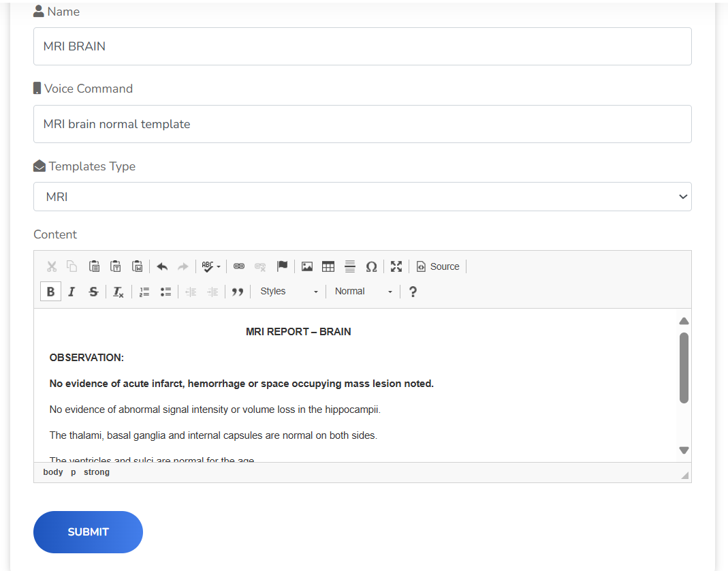The image size is (728, 571).
Task: Click the editor scrollbar down arrow
Action: coord(684,450)
